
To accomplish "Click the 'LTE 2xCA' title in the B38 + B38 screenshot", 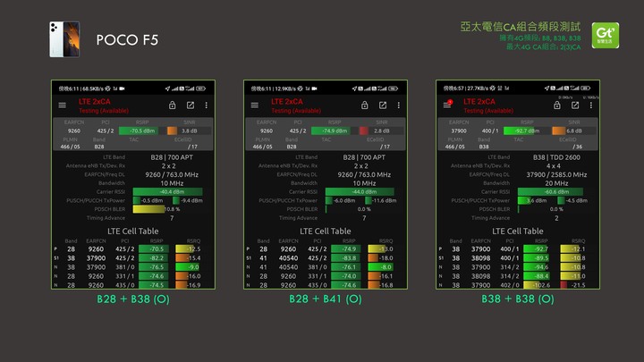I will [479, 101].
